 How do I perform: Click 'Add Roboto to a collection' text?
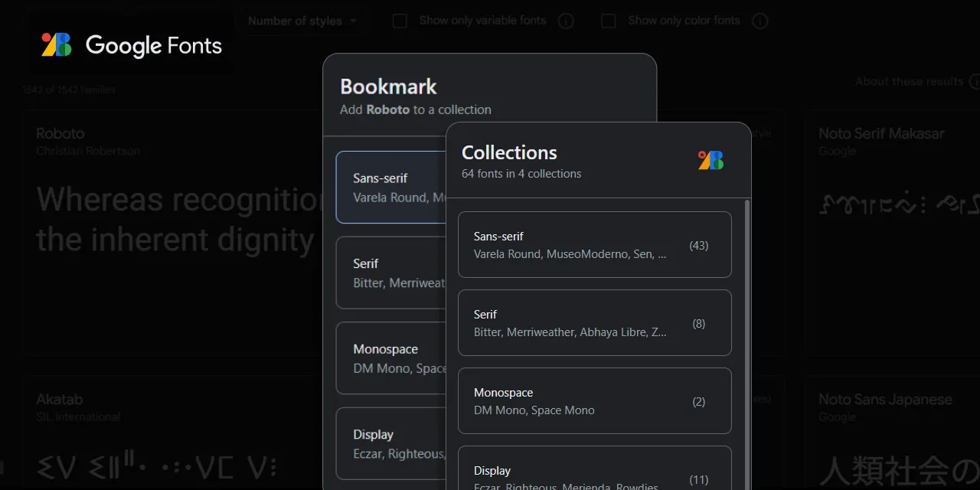[x=416, y=109]
